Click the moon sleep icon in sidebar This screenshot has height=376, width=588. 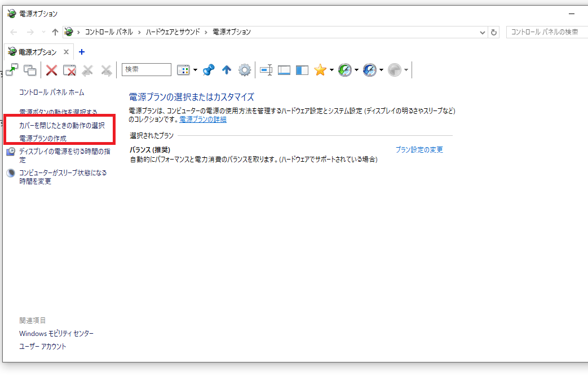(11, 173)
